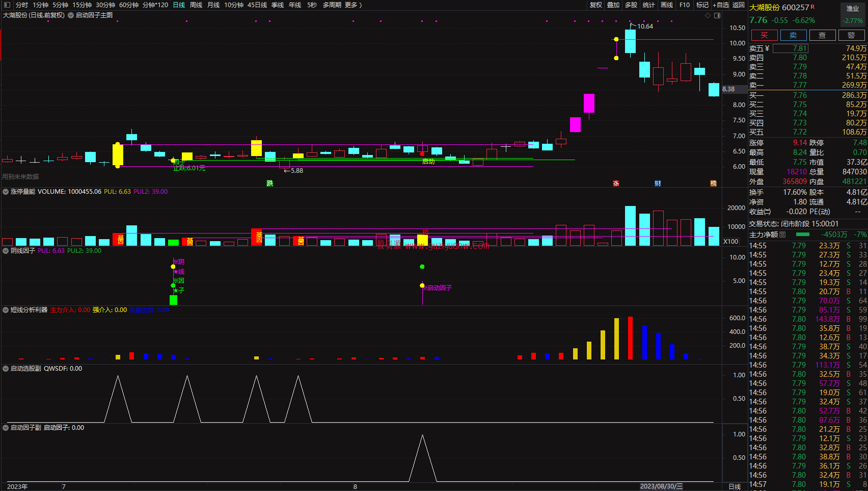This screenshot has height=491, width=868.
Task: Click the green 跌 event marker
Action: click(x=270, y=184)
